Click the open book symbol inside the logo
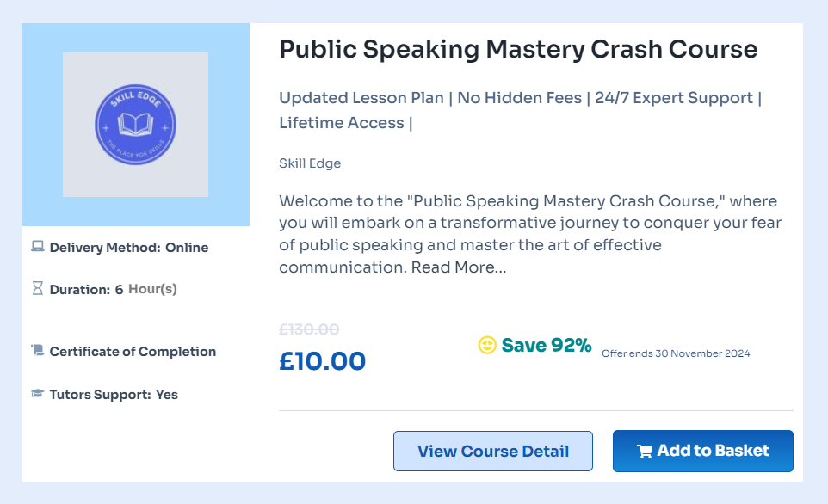 point(135,125)
